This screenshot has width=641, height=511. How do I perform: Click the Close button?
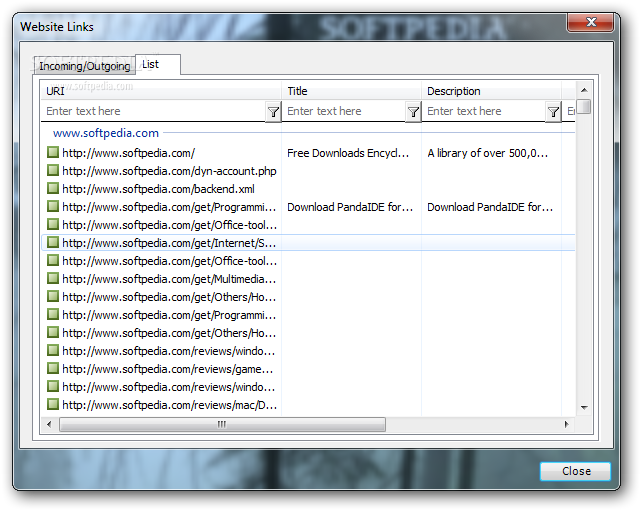pyautogui.click(x=576, y=471)
